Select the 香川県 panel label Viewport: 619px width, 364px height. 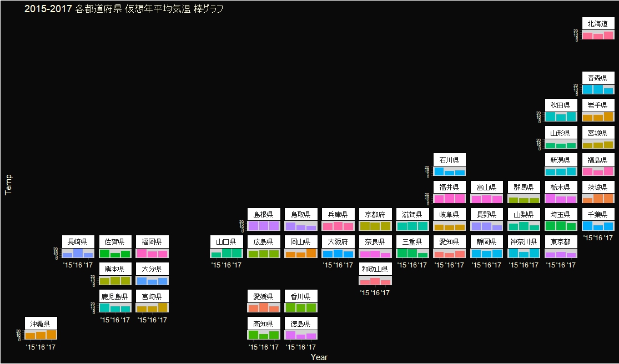301,296
